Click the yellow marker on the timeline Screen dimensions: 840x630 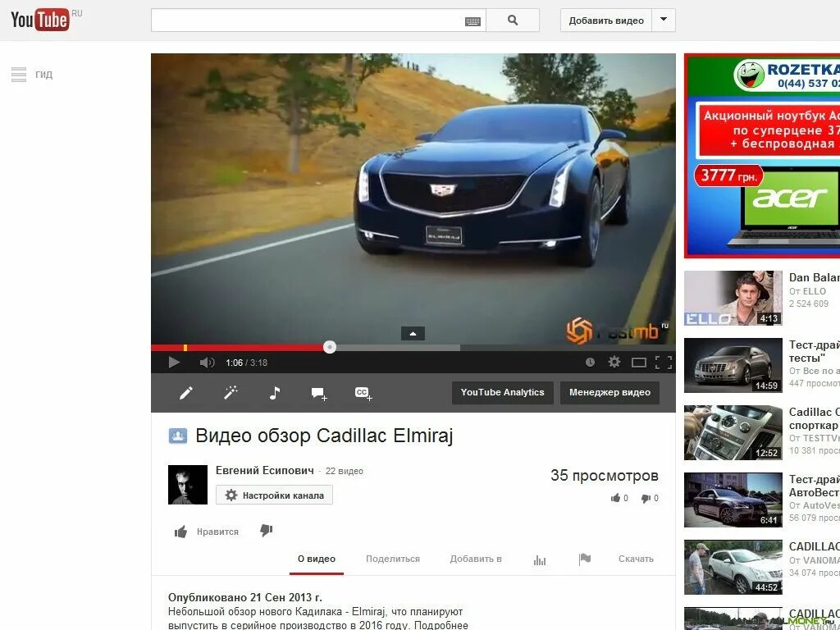pos(185,348)
